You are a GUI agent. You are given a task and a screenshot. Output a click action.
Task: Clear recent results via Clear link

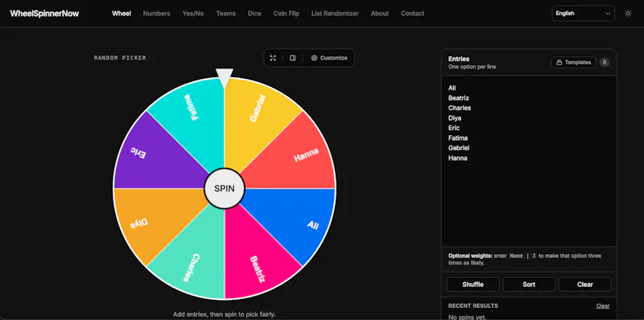click(x=603, y=306)
